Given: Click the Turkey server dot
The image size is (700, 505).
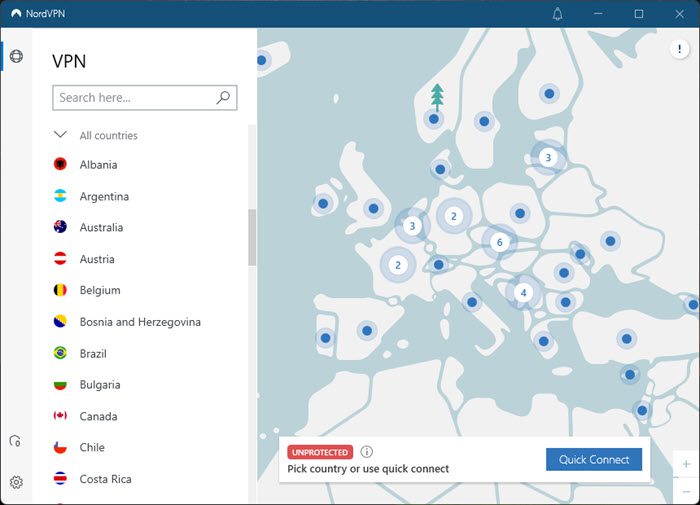Looking at the screenshot, I should [626, 339].
